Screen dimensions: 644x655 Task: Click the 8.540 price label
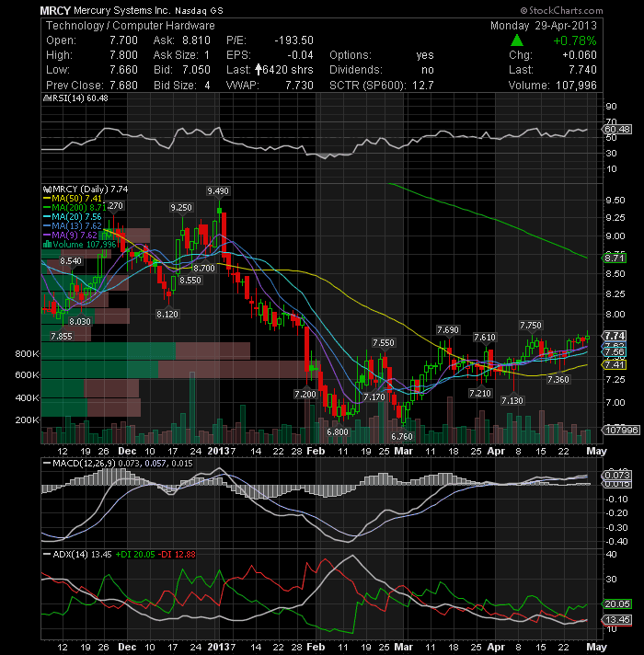pos(71,261)
